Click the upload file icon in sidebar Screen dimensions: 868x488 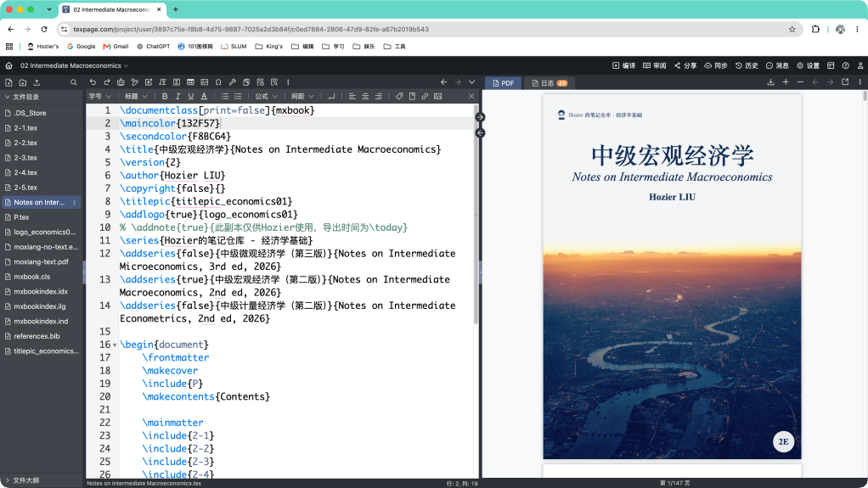[37, 82]
